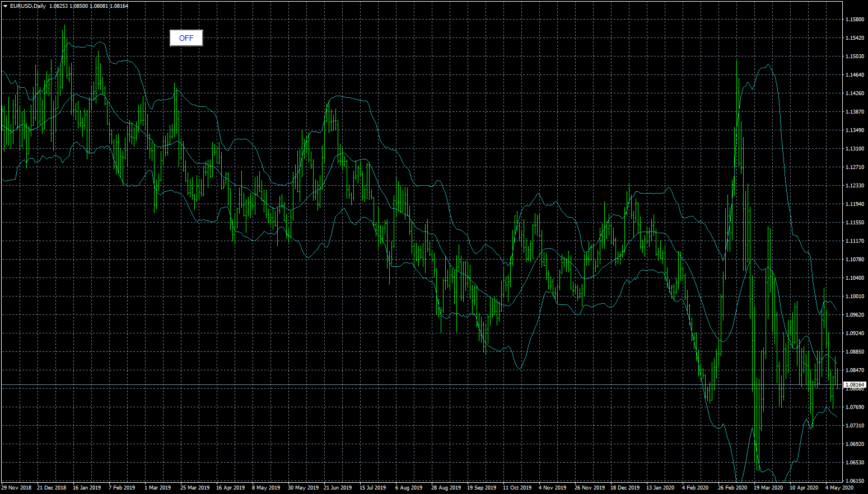Click the 1.10010 price scale label
868x494 pixels.
click(x=855, y=297)
